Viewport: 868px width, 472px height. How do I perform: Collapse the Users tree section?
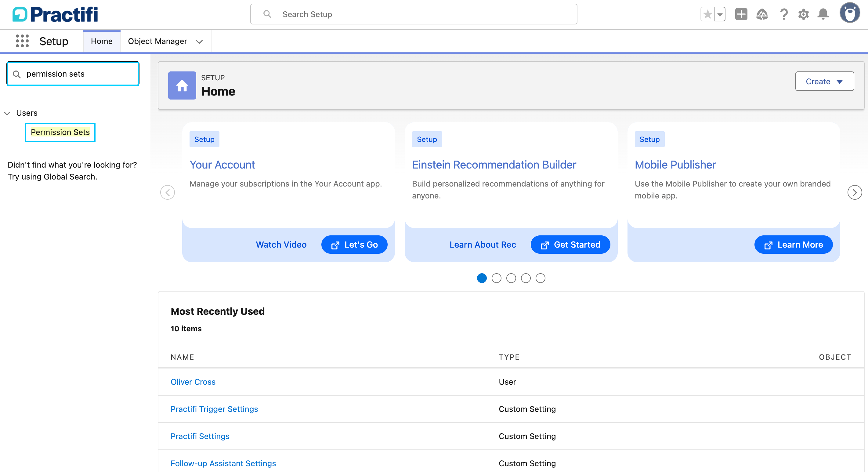click(x=7, y=113)
